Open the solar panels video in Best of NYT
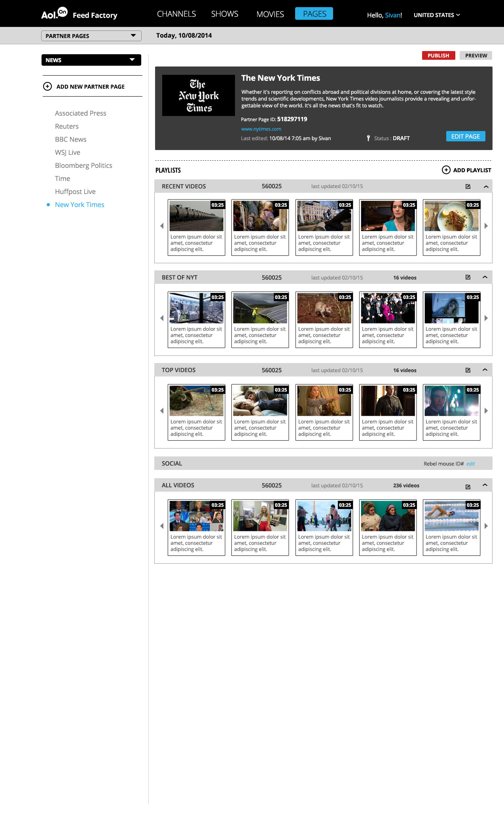The width and height of the screenshot is (504, 825). (x=260, y=319)
